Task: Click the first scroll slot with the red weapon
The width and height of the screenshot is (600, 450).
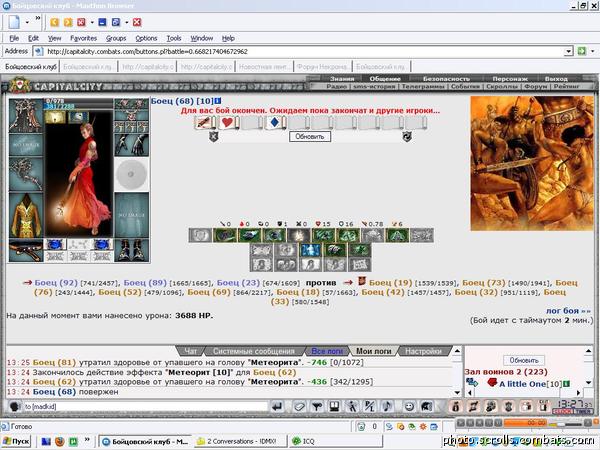Action: pos(204,122)
